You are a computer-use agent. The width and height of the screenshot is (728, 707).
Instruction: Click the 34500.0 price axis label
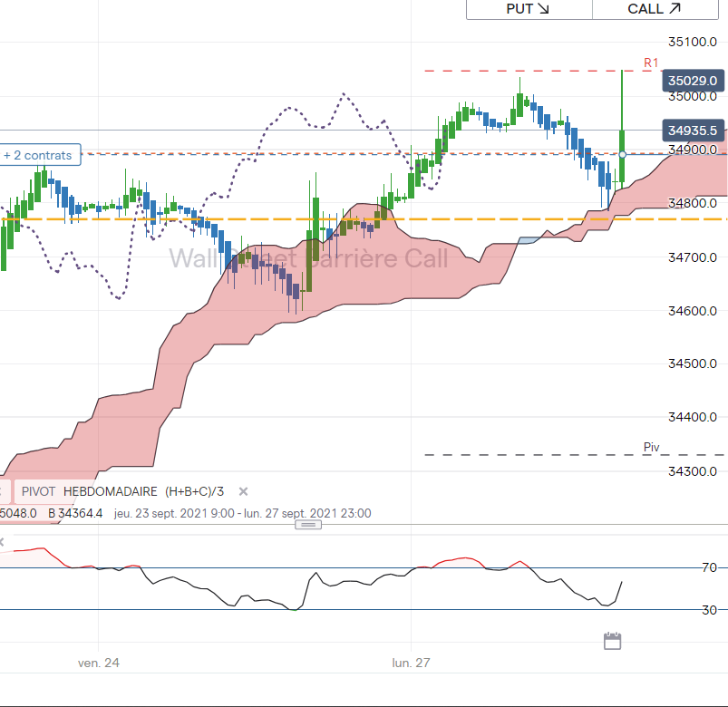693,363
